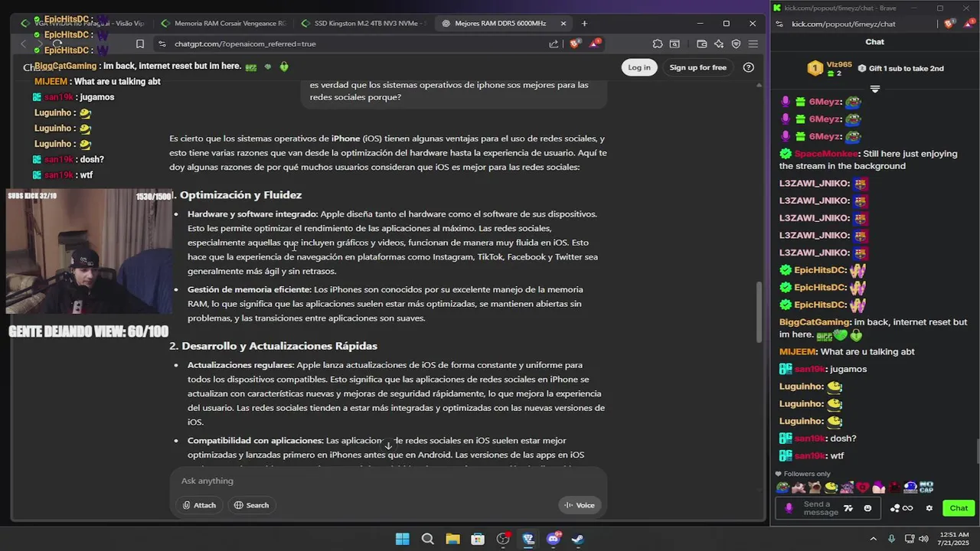Image resolution: width=980 pixels, height=551 pixels.
Task: Send message with green Chat button
Action: pos(959,508)
